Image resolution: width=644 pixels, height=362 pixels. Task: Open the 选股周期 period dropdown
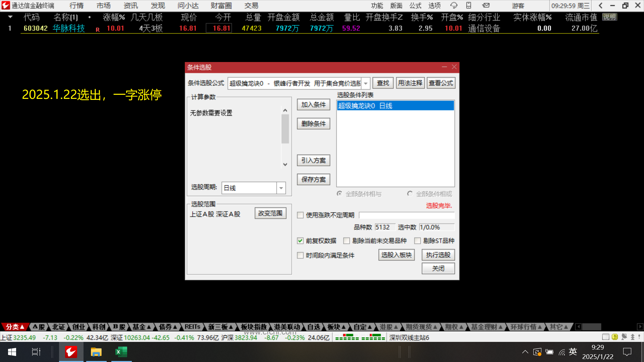click(x=281, y=188)
